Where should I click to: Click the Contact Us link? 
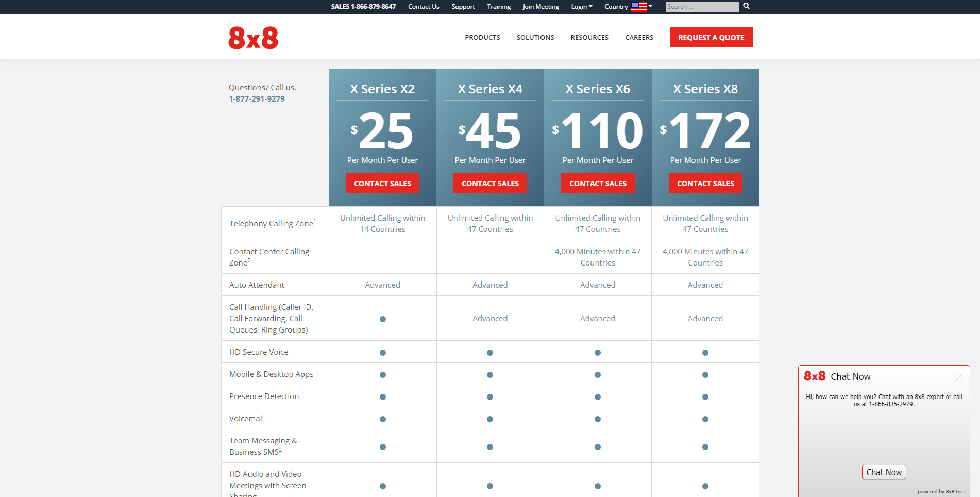click(x=424, y=7)
